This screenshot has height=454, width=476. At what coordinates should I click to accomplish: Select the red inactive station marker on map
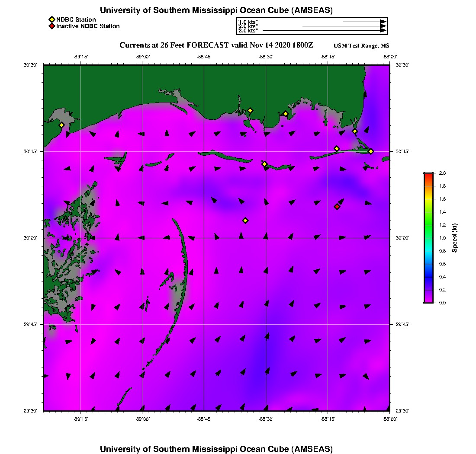pyautogui.click(x=337, y=207)
